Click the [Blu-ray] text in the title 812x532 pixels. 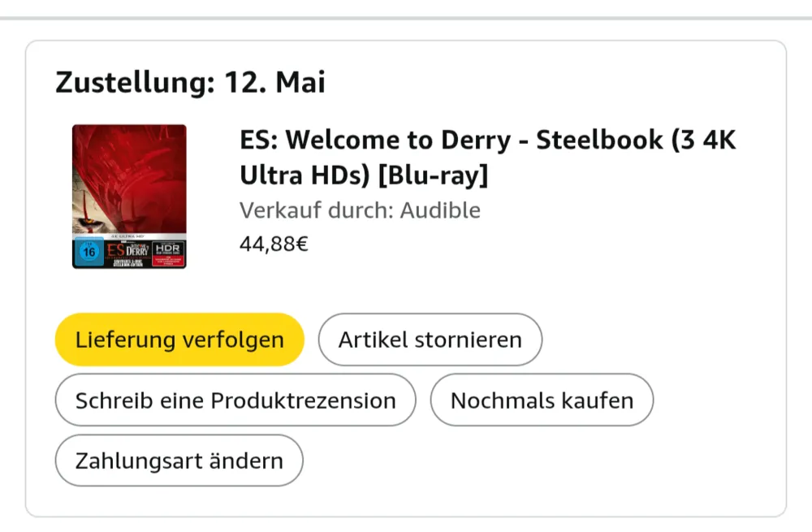pos(434,175)
